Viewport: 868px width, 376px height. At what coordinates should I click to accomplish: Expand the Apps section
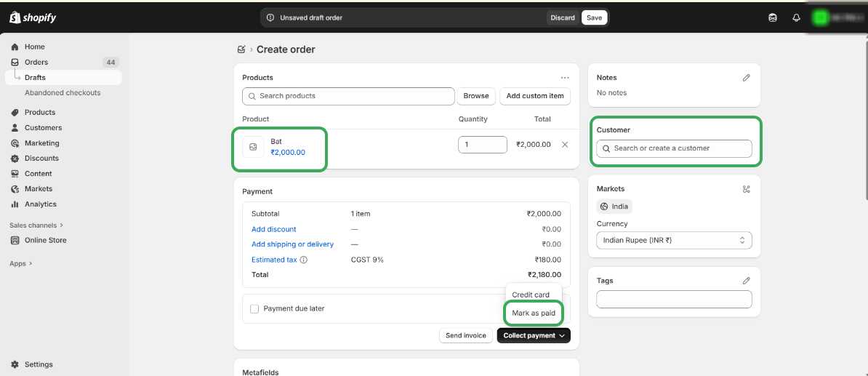pos(21,264)
